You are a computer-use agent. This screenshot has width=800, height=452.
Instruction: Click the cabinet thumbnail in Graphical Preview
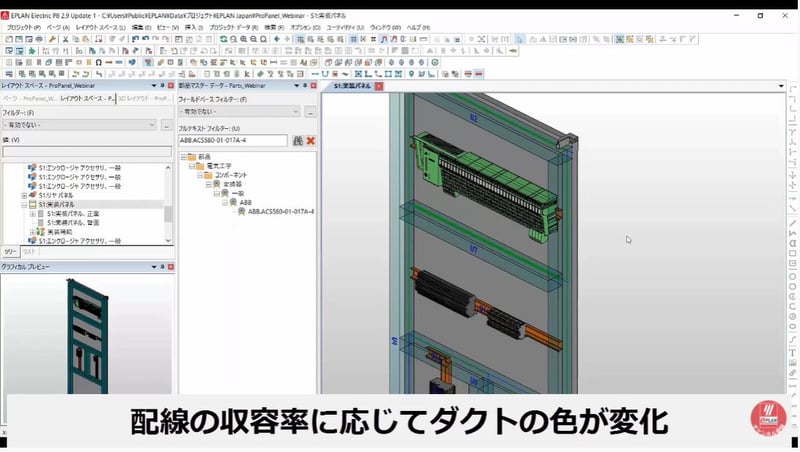tap(87, 336)
